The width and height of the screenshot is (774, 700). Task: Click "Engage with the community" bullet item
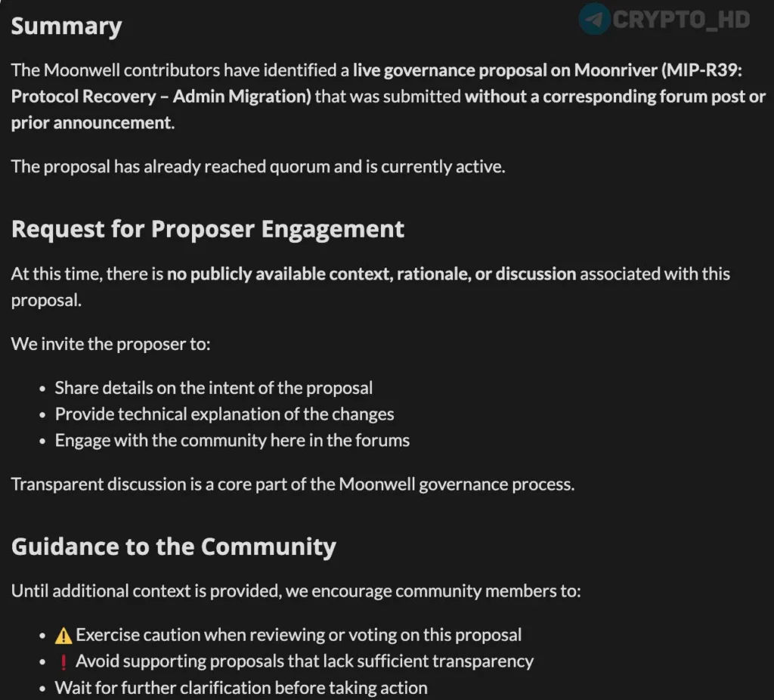click(x=232, y=440)
